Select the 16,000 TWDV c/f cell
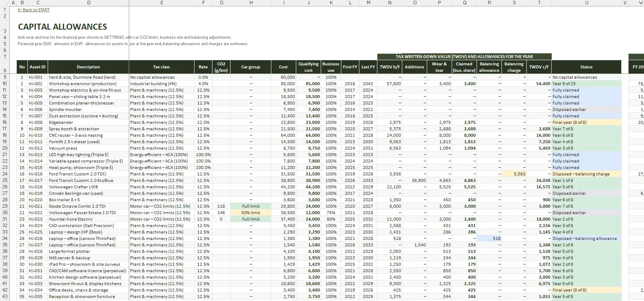Screen dimensions: 644x301 point(539,135)
